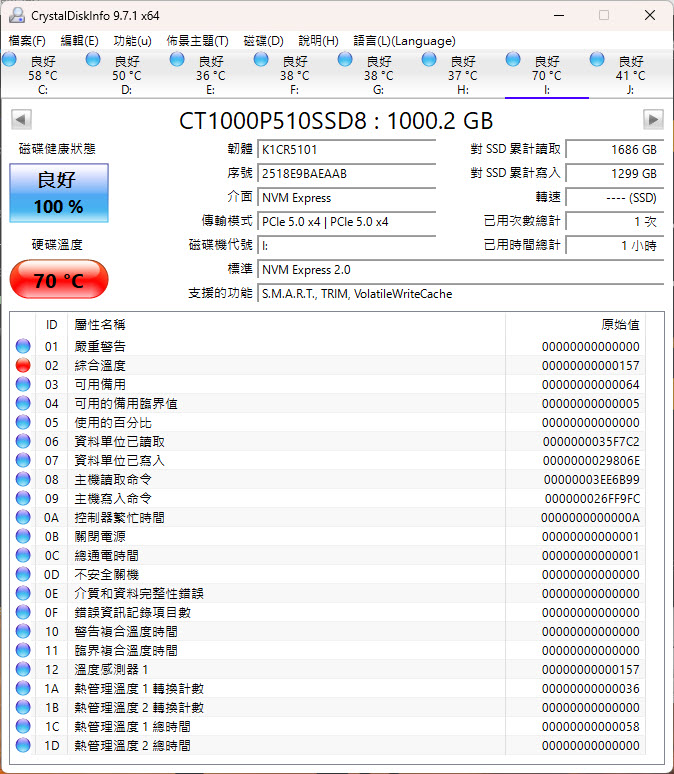
Task: Click the 良好 100 % health status button
Action: [x=59, y=193]
